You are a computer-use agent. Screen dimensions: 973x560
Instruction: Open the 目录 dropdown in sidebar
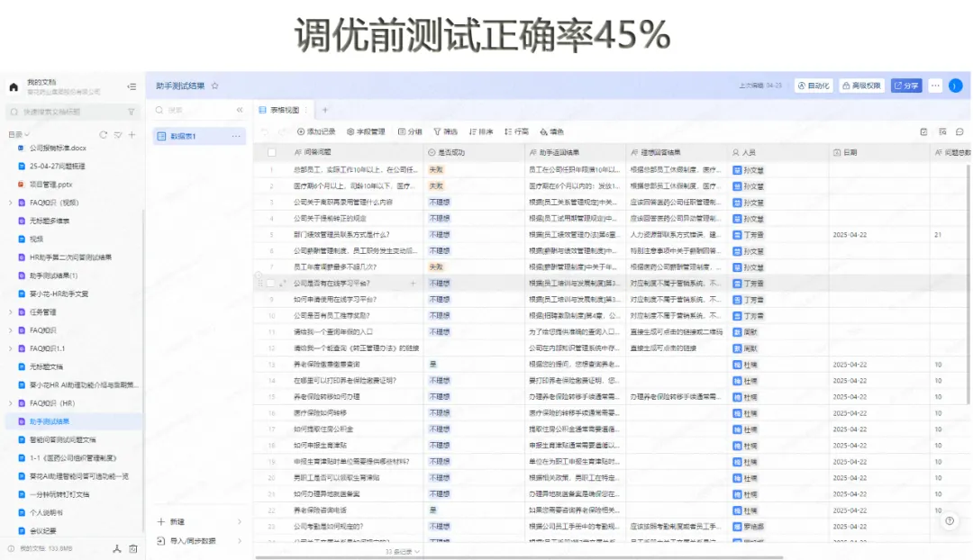19,134
